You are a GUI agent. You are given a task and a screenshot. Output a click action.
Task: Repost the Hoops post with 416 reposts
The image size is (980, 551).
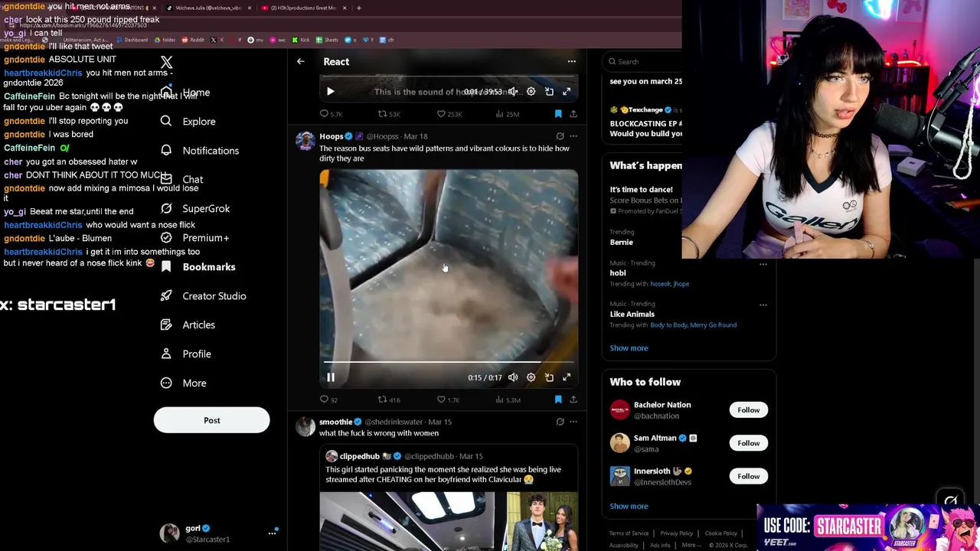[389, 399]
